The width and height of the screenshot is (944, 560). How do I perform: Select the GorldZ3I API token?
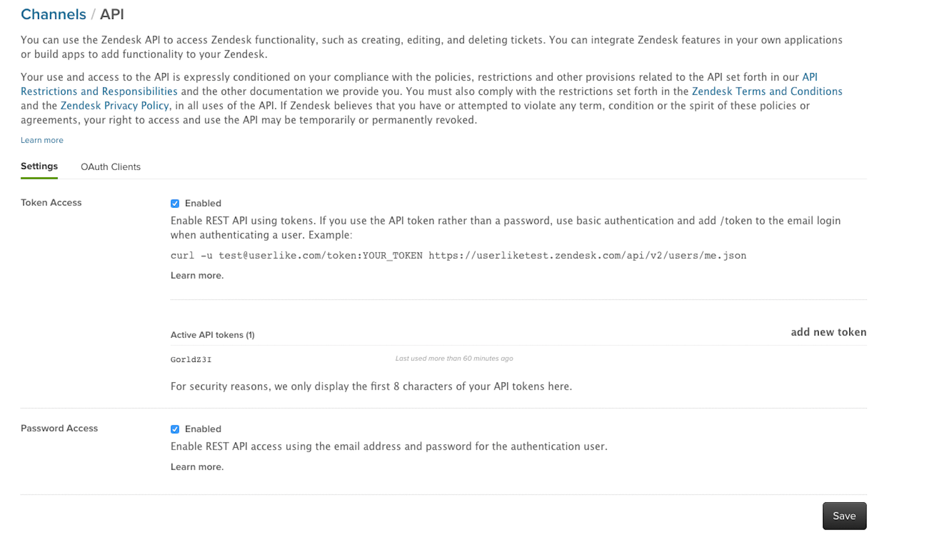[191, 360]
